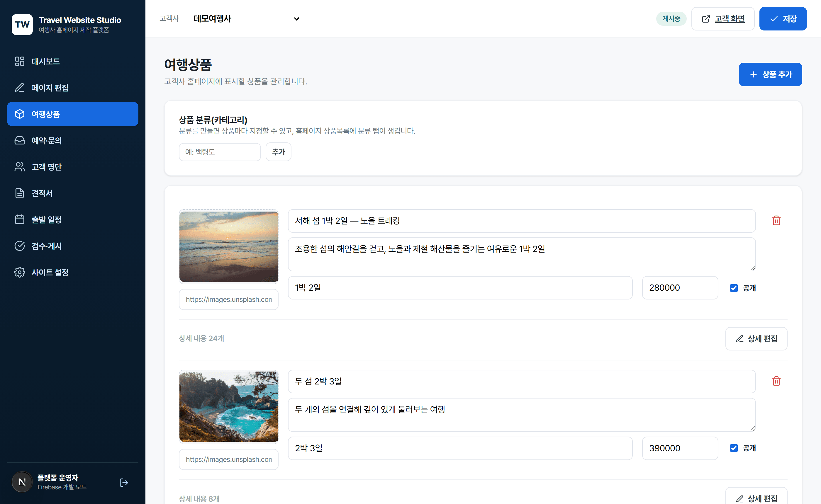Click the checkmark icon in 저장
Viewport: 821px width, 504px height.
click(x=774, y=19)
